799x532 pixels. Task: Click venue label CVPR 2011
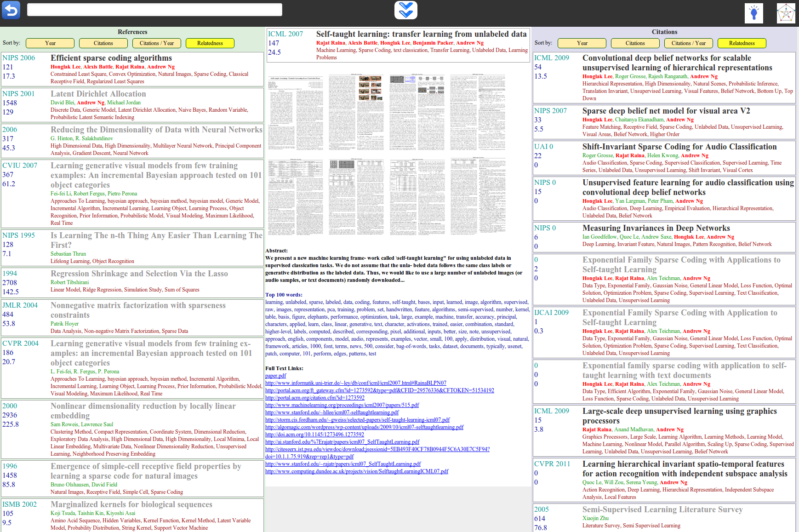click(552, 464)
